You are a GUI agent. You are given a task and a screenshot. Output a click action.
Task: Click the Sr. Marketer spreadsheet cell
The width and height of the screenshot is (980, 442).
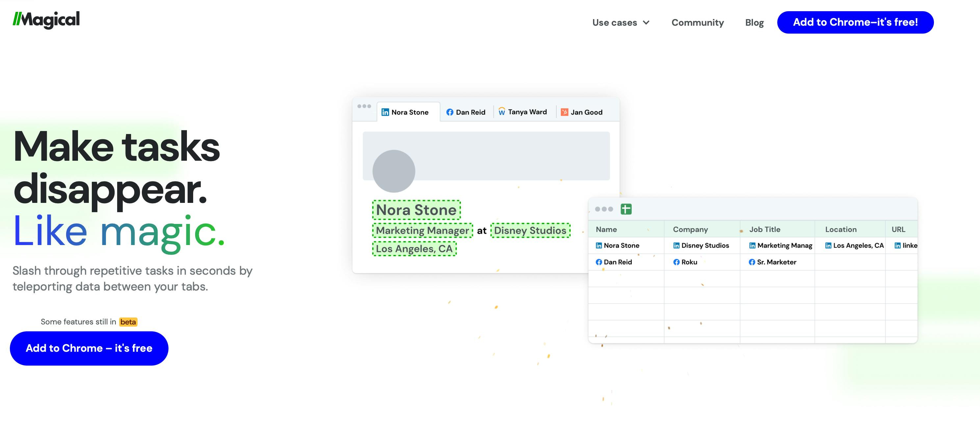click(776, 262)
